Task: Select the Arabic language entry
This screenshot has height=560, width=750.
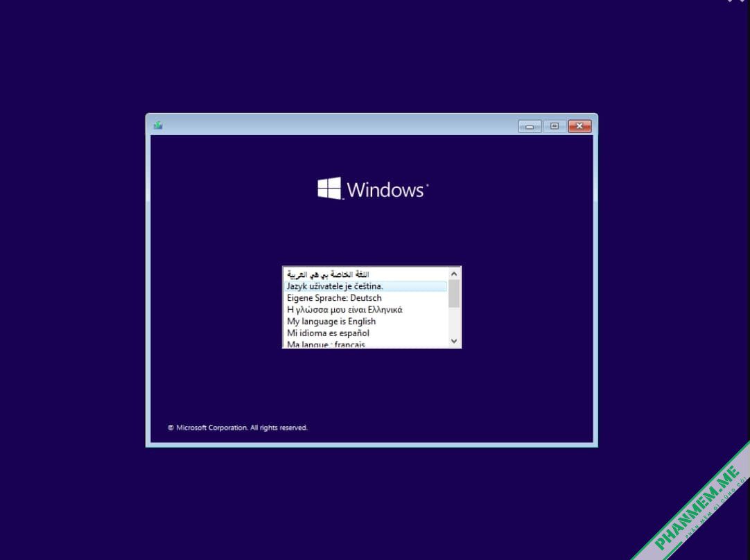Action: pyautogui.click(x=366, y=274)
